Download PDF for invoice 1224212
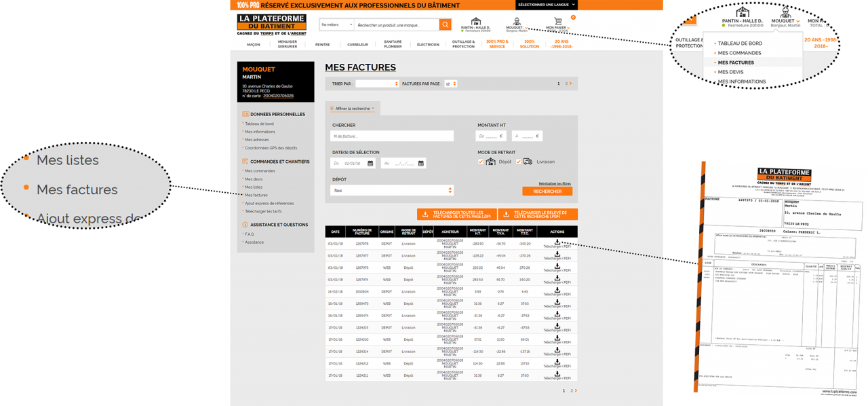 coord(557,362)
